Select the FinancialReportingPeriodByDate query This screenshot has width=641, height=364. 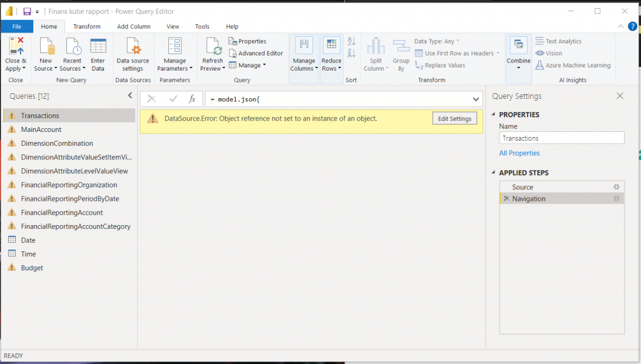pos(69,198)
